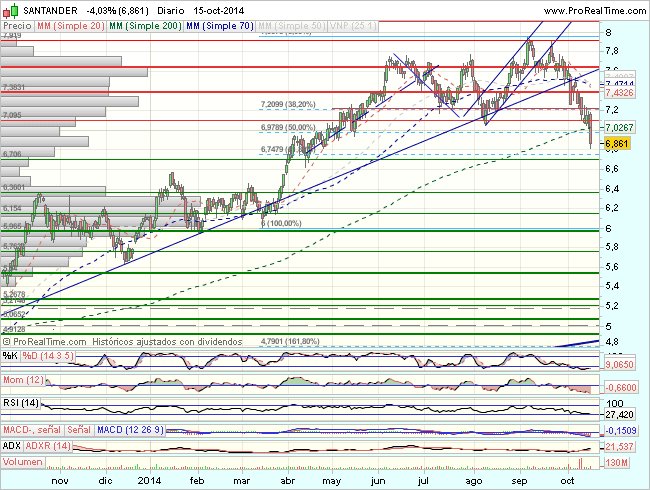Click the nov label on the time axis
This screenshot has width=650, height=490.
click(60, 481)
